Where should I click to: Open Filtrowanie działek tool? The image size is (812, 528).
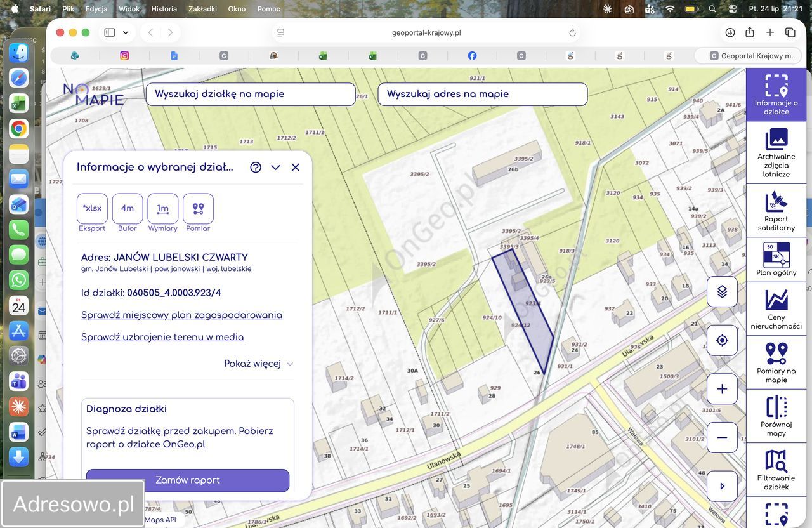pos(776,470)
